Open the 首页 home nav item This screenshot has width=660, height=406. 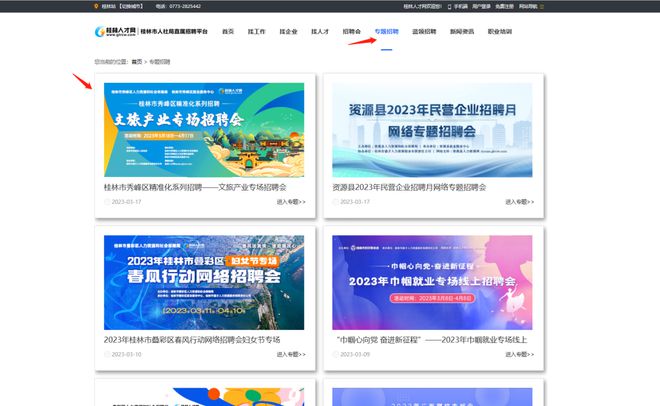click(228, 32)
